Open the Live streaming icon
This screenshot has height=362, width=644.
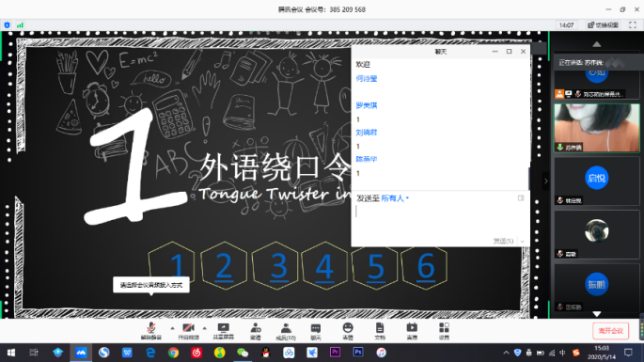[412, 331]
